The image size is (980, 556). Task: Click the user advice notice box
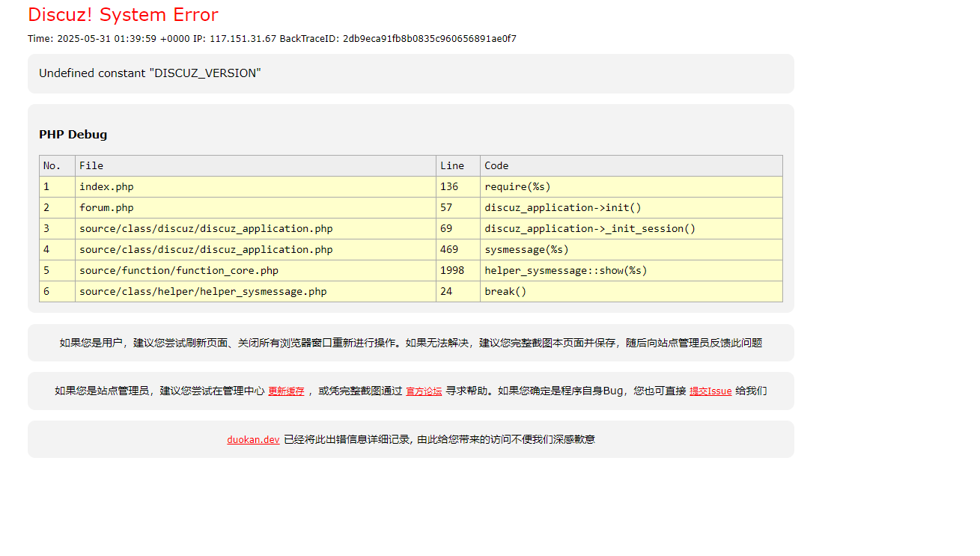tap(410, 342)
